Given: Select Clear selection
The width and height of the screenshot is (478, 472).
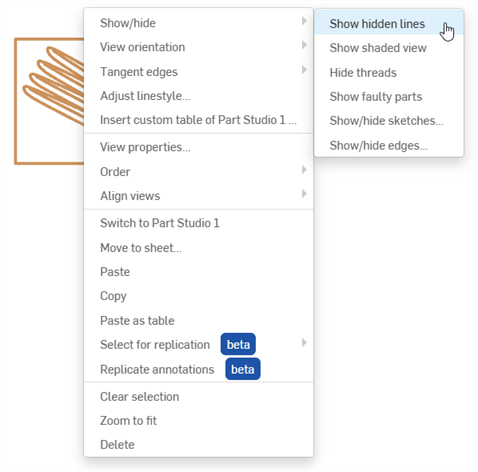Looking at the screenshot, I should 198,397.
